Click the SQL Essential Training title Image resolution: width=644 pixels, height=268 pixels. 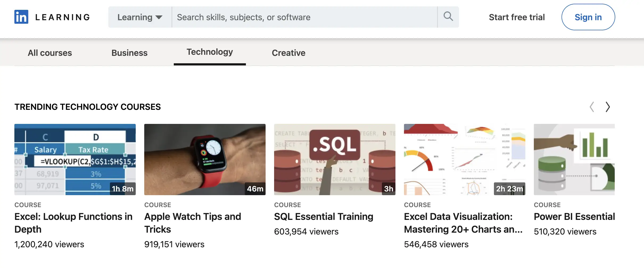[324, 216]
